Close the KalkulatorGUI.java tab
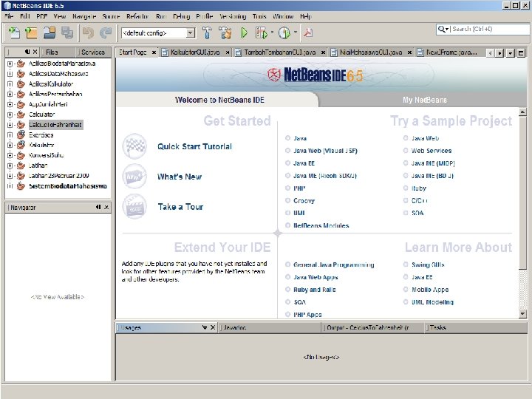532x399 pixels. (228, 52)
